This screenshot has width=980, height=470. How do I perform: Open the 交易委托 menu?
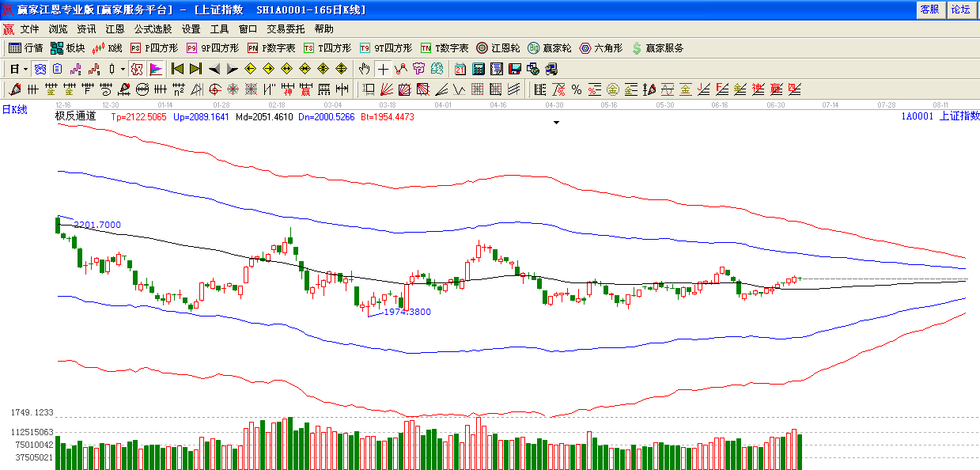286,29
